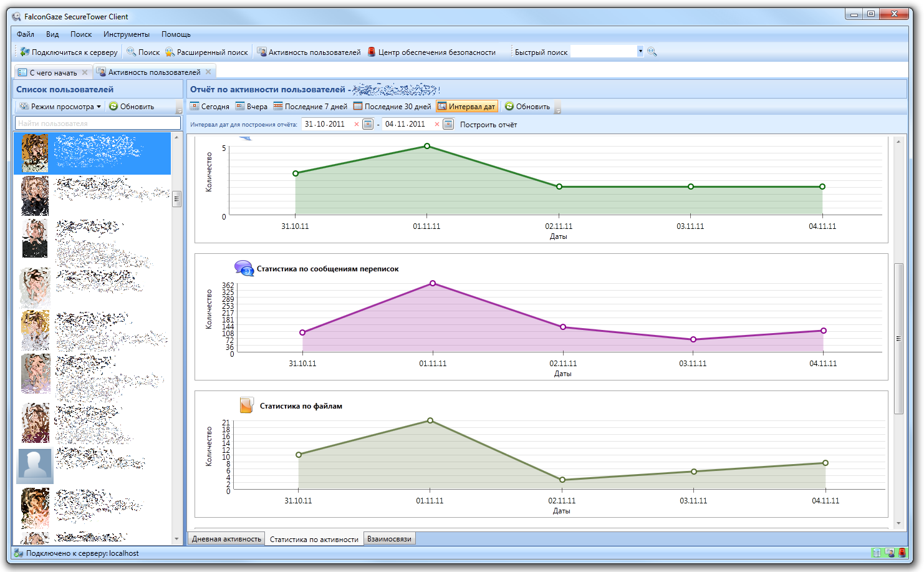Open calendar picker for the end date
This screenshot has width=924, height=572.
coord(448,124)
